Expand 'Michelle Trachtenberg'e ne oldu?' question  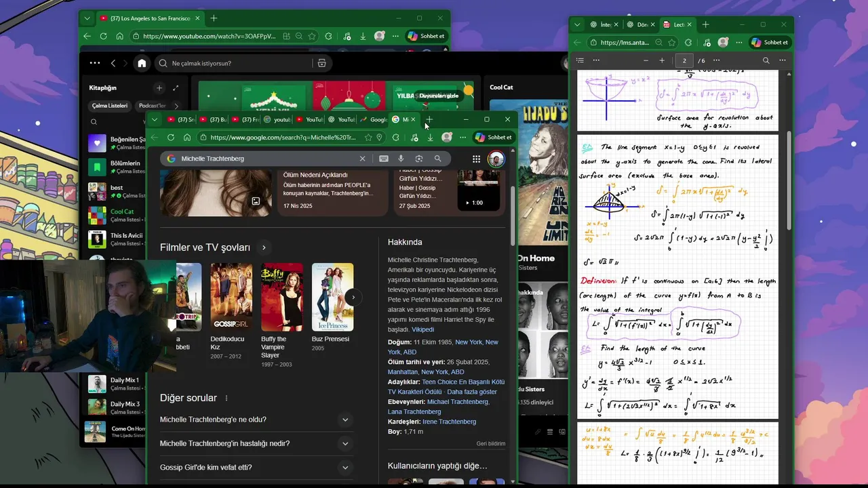click(x=345, y=420)
